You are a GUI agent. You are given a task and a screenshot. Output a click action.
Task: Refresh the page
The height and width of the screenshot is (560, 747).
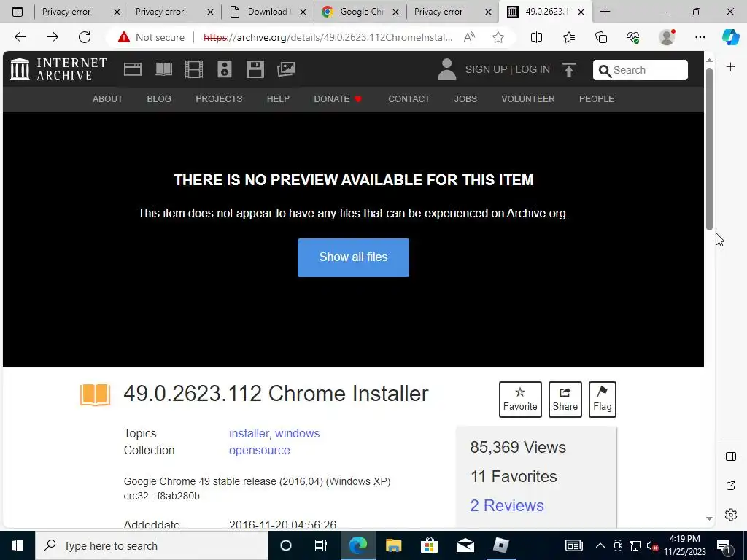pos(85,37)
